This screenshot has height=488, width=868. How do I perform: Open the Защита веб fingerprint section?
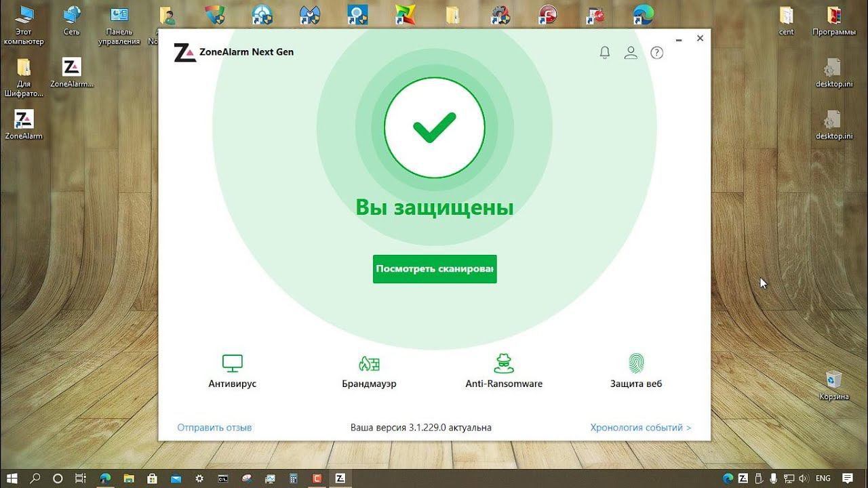coord(636,371)
